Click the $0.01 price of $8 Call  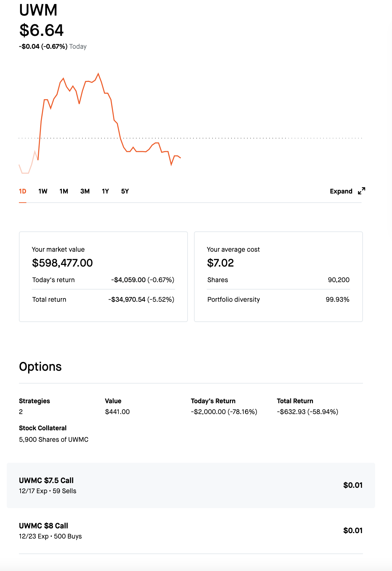(x=353, y=531)
